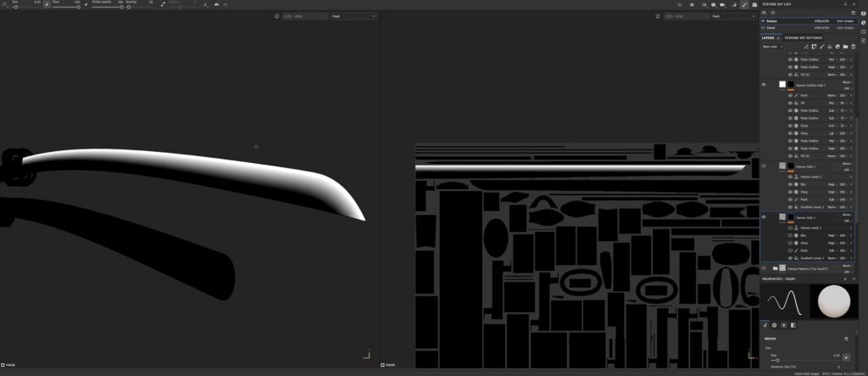Viewport: 868px width, 376px height.
Task: Delete the selected layer with trash icon
Action: point(853,47)
